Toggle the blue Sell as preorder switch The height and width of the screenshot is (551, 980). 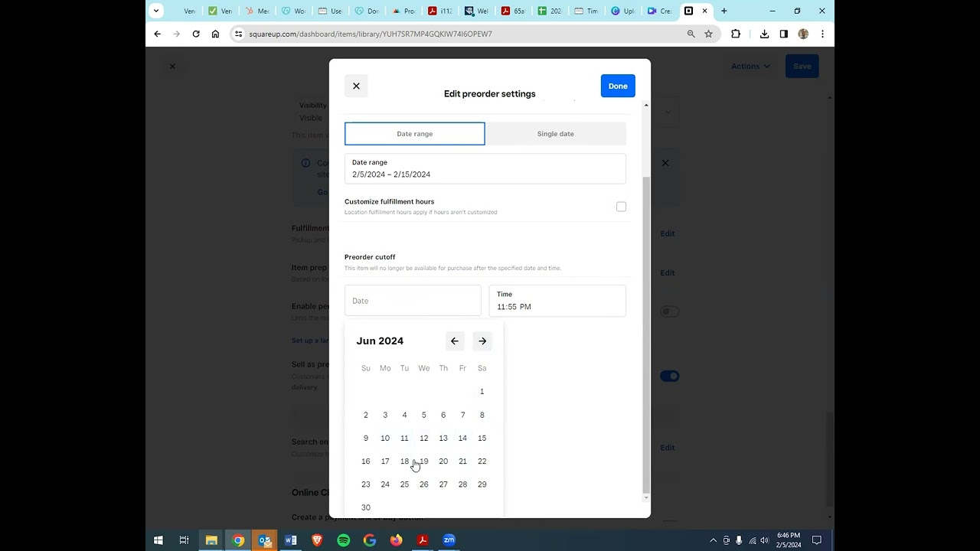670,376
